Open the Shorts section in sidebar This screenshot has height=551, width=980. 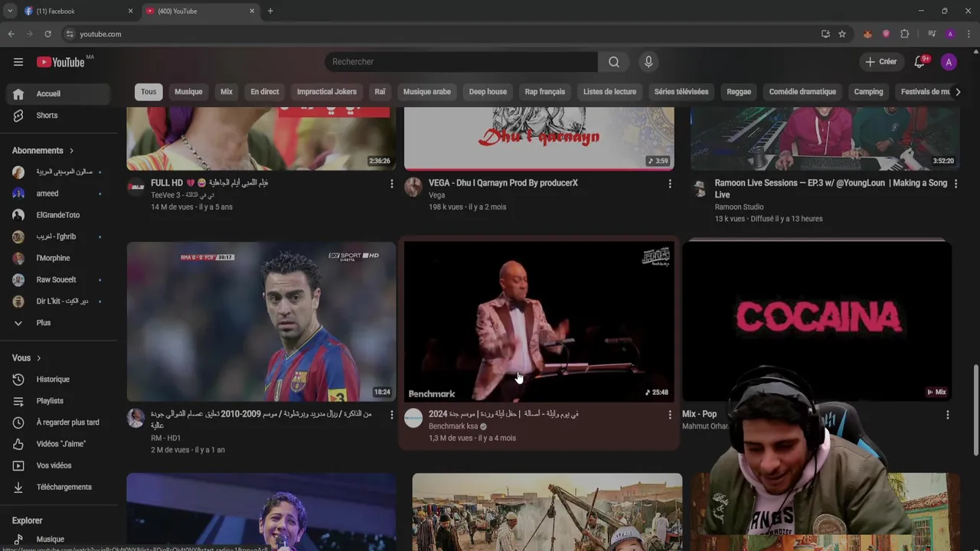(x=58, y=116)
